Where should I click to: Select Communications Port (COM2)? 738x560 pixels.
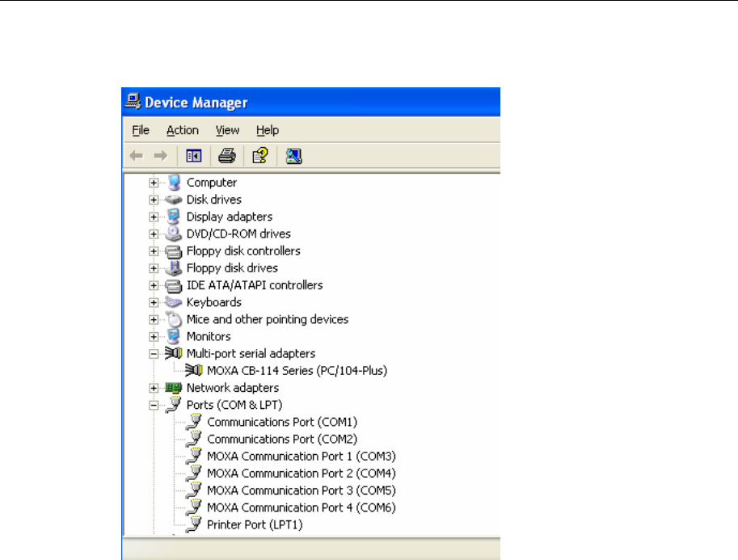282,440
